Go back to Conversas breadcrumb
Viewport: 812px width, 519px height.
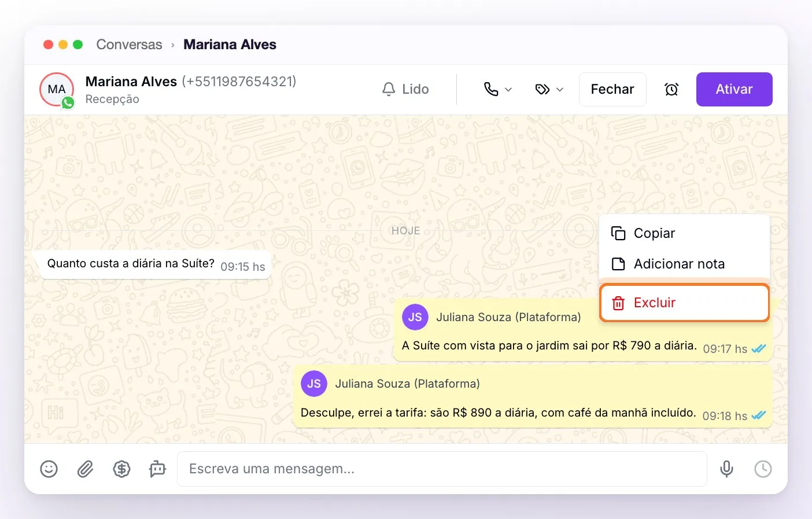click(129, 45)
